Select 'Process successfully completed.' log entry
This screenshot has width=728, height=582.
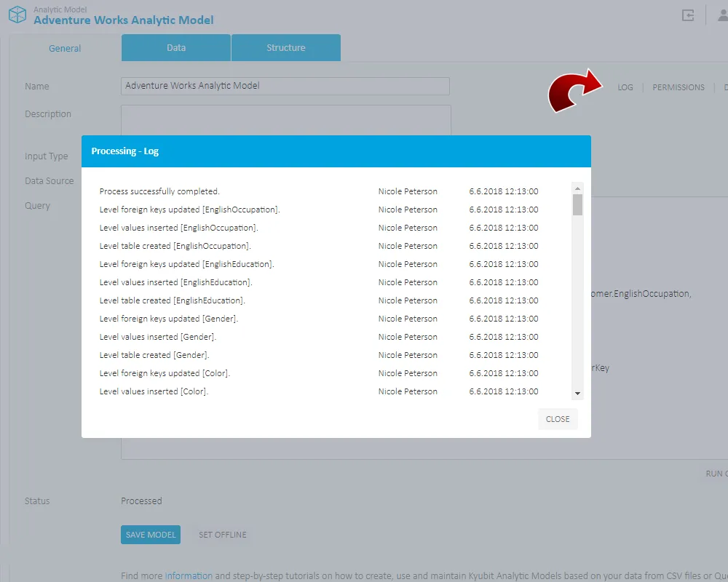pos(319,191)
